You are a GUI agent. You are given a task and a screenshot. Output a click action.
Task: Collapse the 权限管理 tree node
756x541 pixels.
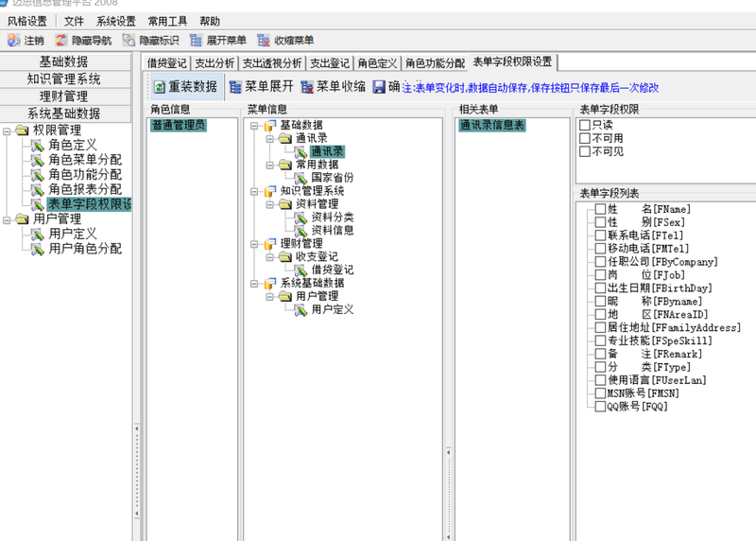pos(8,131)
